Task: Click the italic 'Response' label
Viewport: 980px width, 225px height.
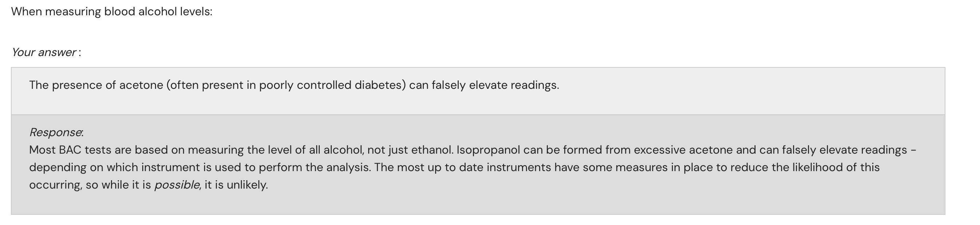Action: (56, 133)
